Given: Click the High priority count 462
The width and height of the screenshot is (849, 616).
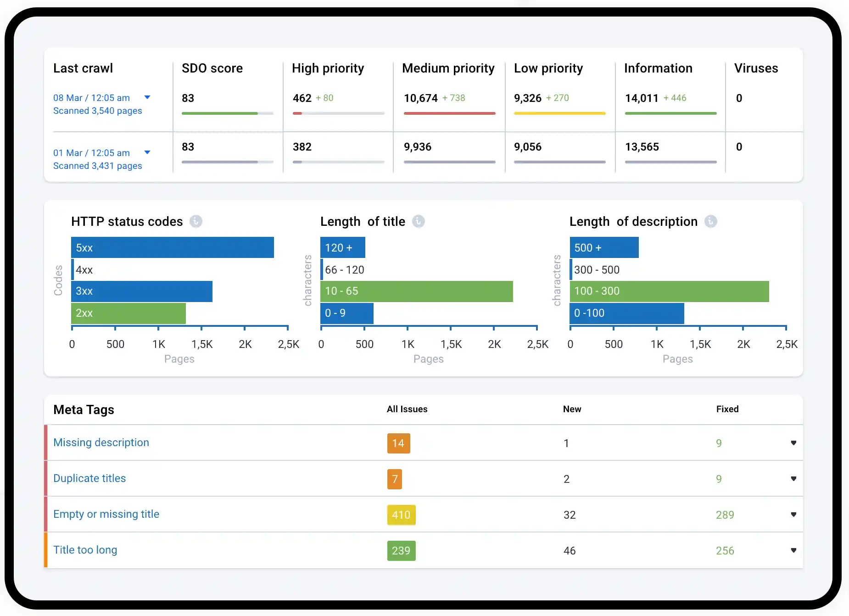Looking at the screenshot, I should click(302, 98).
